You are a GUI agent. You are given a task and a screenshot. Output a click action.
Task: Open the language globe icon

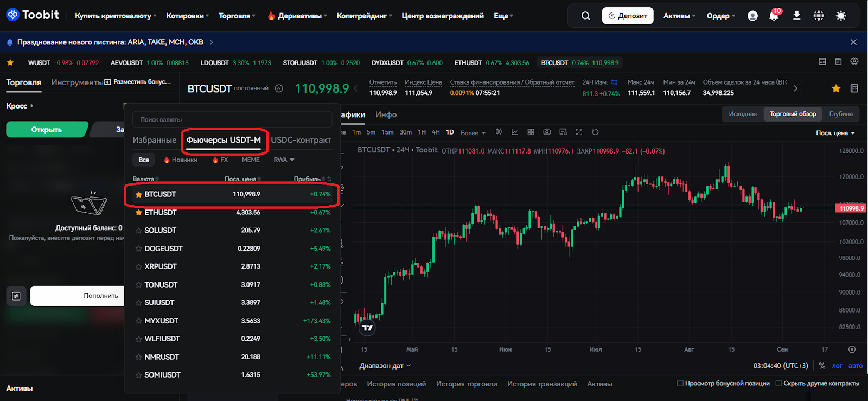tap(819, 16)
